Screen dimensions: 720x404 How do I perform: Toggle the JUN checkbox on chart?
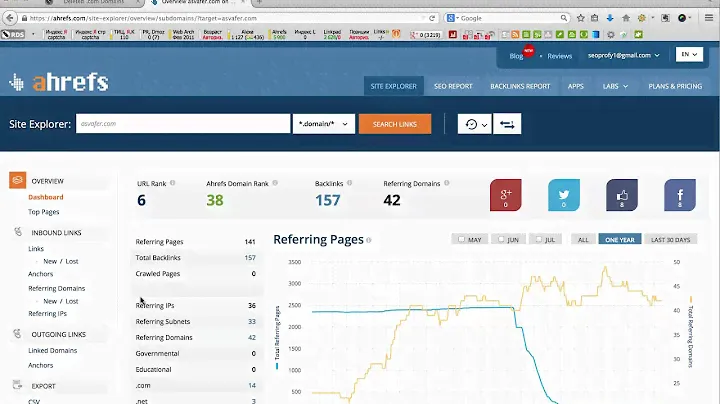coord(500,240)
